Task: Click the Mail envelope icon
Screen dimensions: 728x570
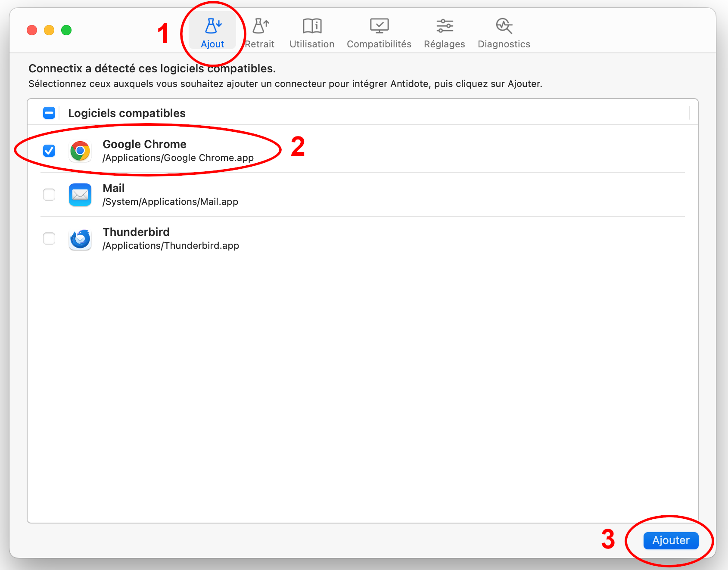Action: pyautogui.click(x=80, y=195)
